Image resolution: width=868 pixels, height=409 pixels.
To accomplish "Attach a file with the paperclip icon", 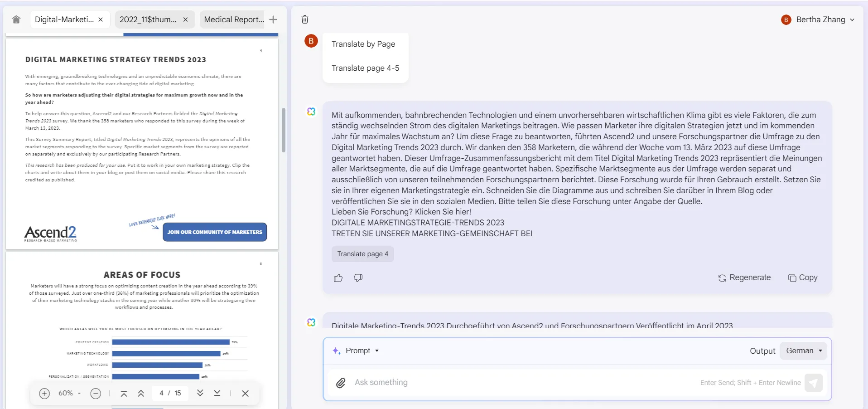I will pos(341,383).
